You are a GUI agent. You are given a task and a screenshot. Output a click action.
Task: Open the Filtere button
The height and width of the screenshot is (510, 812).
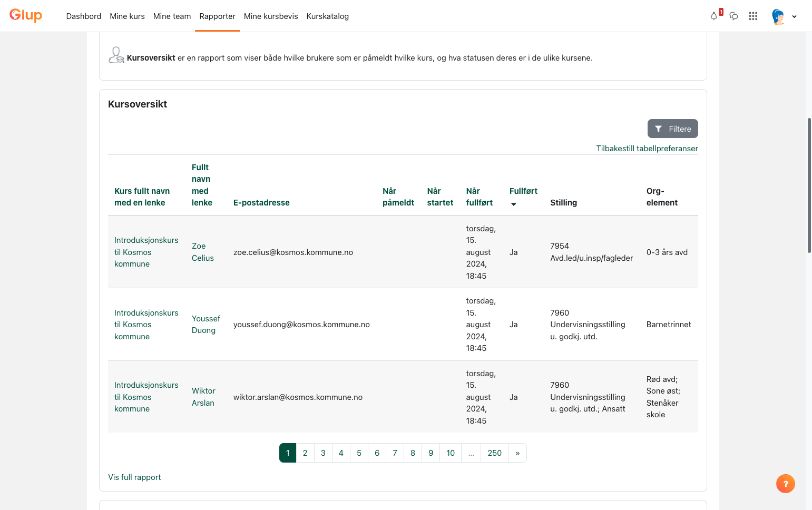pos(673,129)
